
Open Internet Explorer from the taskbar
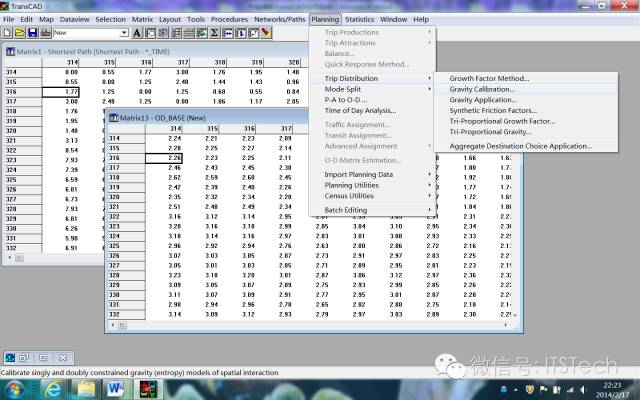(x=52, y=386)
